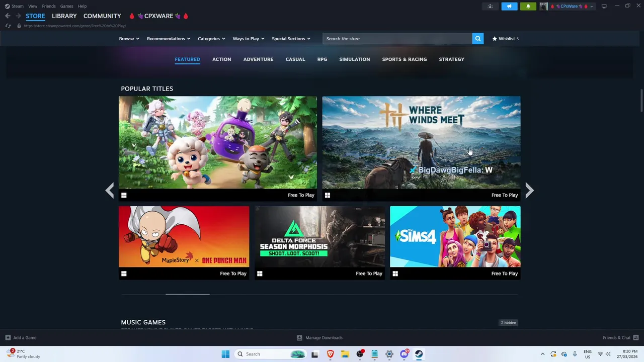Open Settings gear on the taskbar
This screenshot has width=644, height=362.
tap(389, 354)
